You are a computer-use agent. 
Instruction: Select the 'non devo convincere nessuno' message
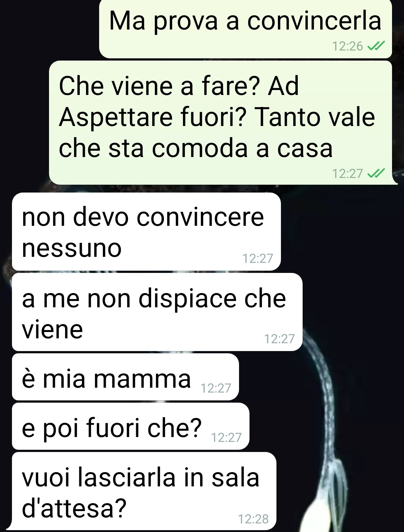point(146,231)
